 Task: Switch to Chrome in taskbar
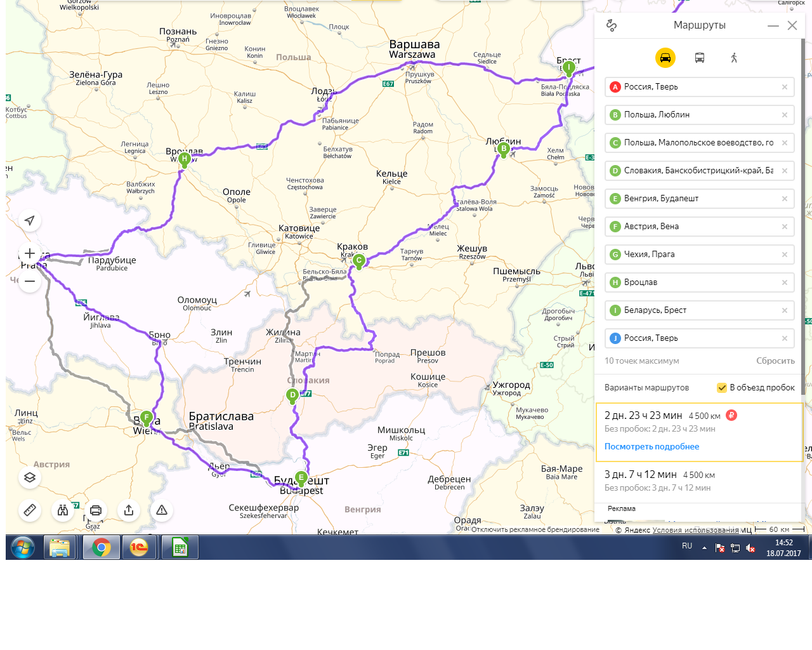point(101,547)
